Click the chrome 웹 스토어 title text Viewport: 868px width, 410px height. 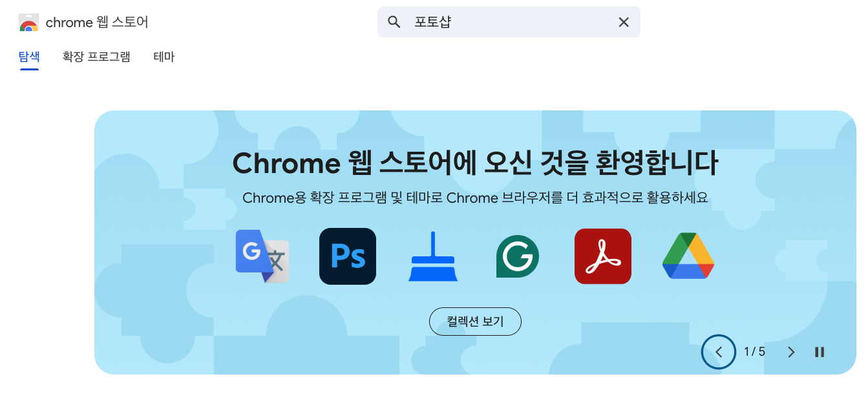pyautogui.click(x=97, y=23)
